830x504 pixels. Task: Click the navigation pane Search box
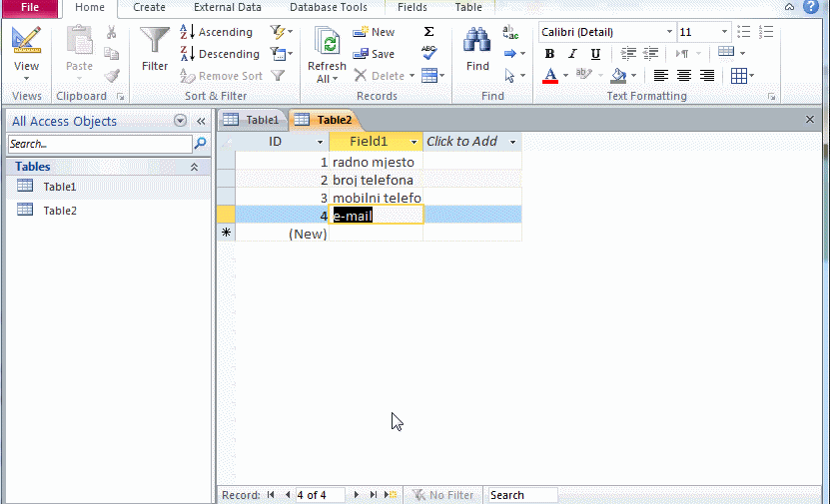99,144
